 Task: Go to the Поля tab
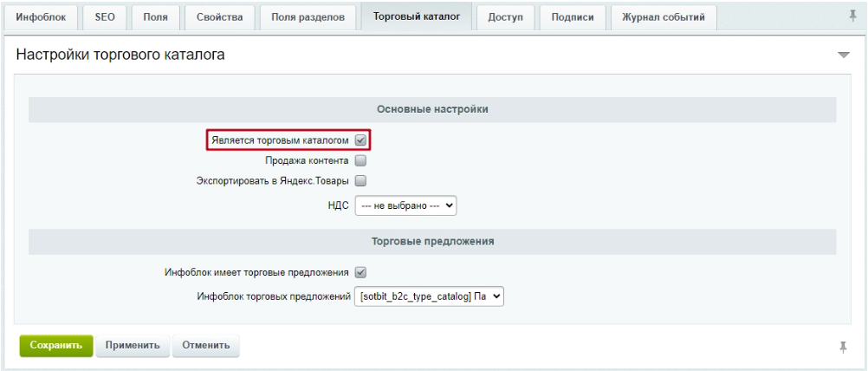pos(155,18)
